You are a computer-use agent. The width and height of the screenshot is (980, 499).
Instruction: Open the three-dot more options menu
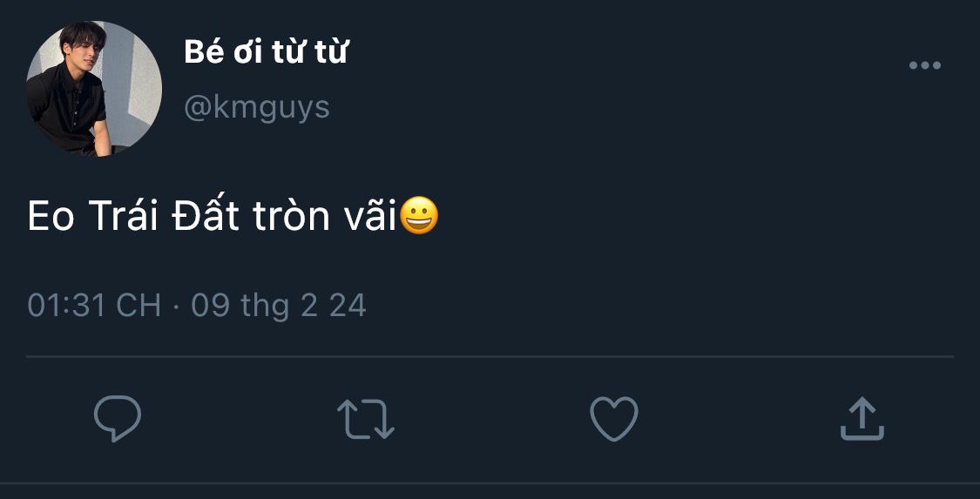(924, 65)
